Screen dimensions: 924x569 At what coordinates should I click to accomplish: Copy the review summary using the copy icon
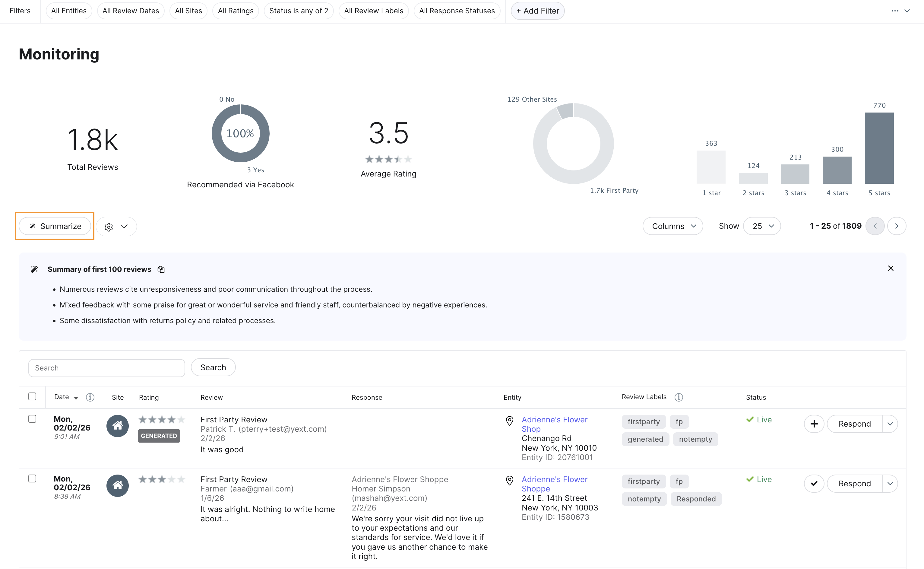coord(161,269)
